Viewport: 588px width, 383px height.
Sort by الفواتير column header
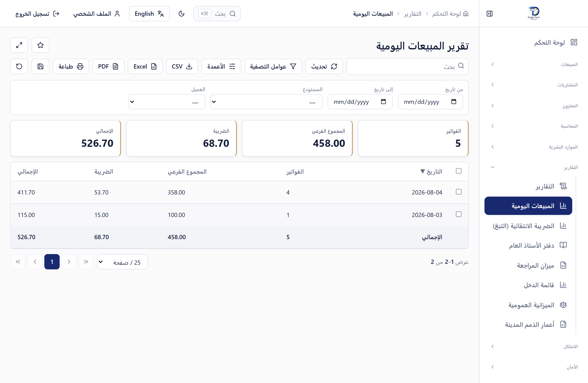295,171
